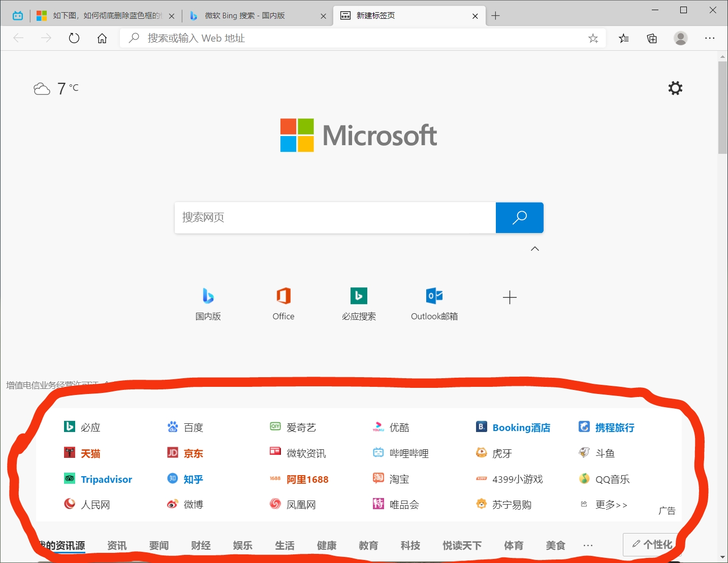Close the 新建标签页 tab

pos(475,16)
